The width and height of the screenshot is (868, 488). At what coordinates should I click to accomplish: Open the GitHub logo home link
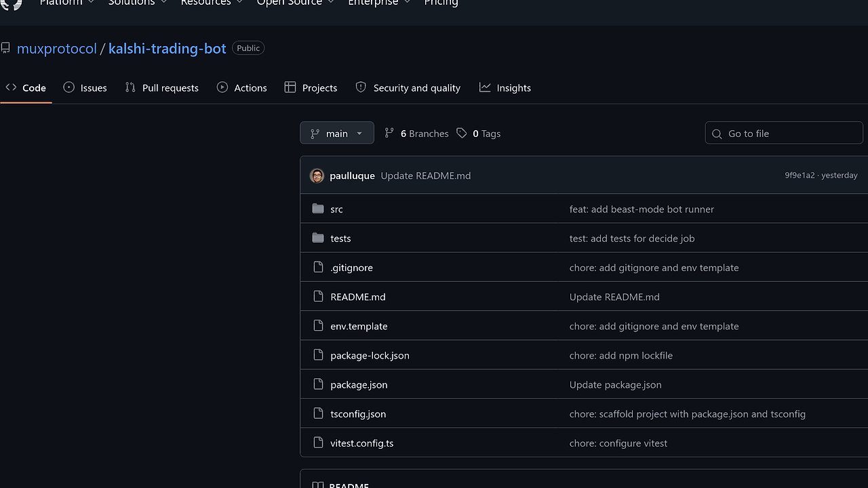[x=11, y=3]
